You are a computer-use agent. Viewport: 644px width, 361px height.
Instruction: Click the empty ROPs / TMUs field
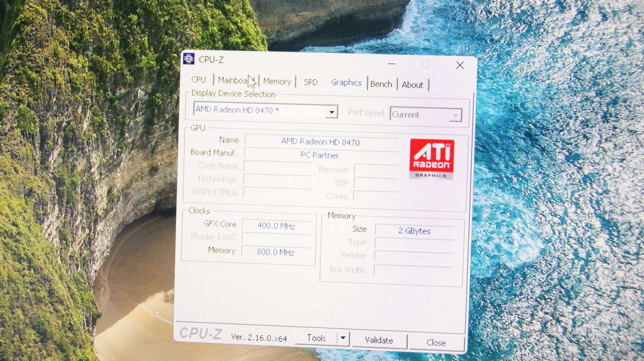click(x=277, y=193)
